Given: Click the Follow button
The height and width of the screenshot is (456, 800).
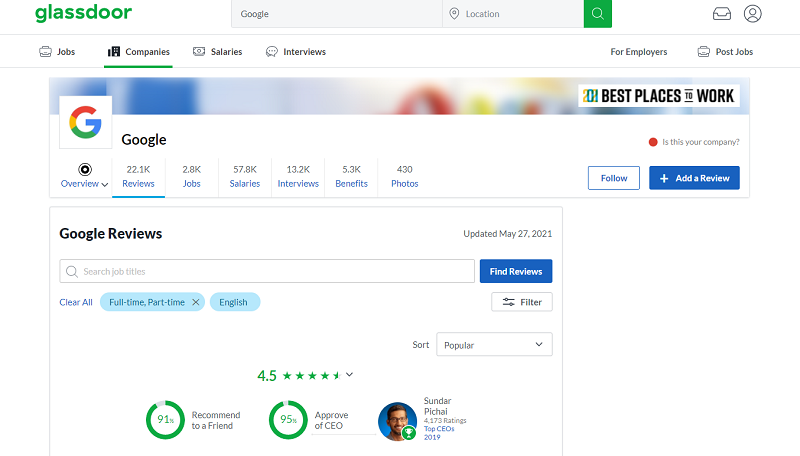Looking at the screenshot, I should click(614, 178).
